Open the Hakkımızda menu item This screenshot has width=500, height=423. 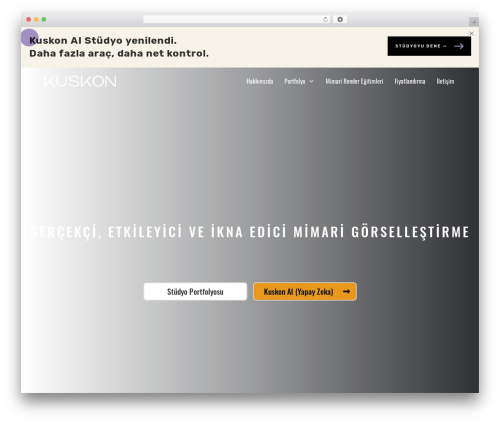[260, 81]
